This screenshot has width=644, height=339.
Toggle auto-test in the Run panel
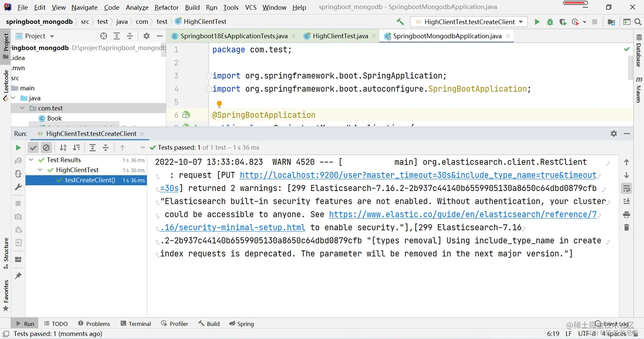click(x=18, y=174)
